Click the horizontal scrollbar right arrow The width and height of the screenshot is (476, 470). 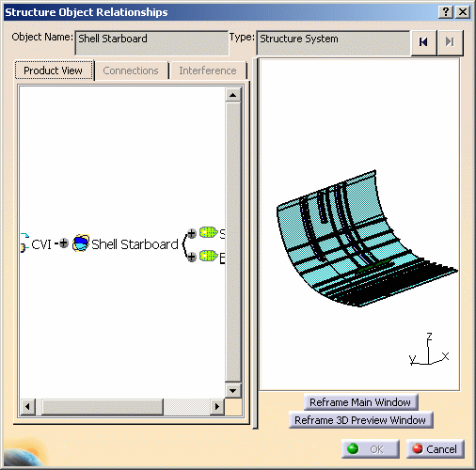pos(217,407)
